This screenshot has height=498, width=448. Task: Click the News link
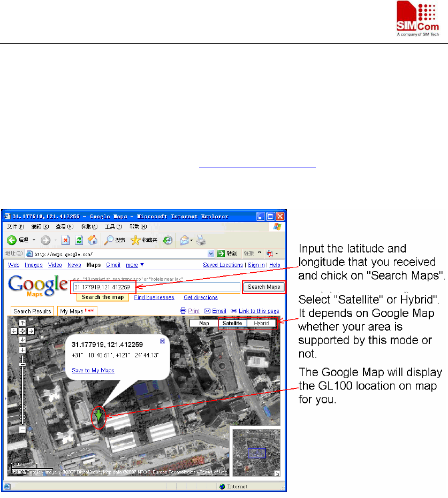[74, 265]
